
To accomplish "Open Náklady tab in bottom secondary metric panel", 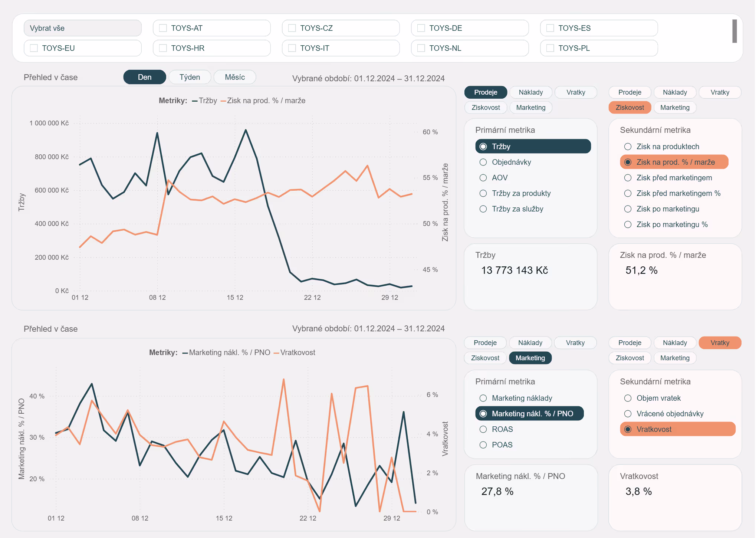I will click(x=675, y=343).
